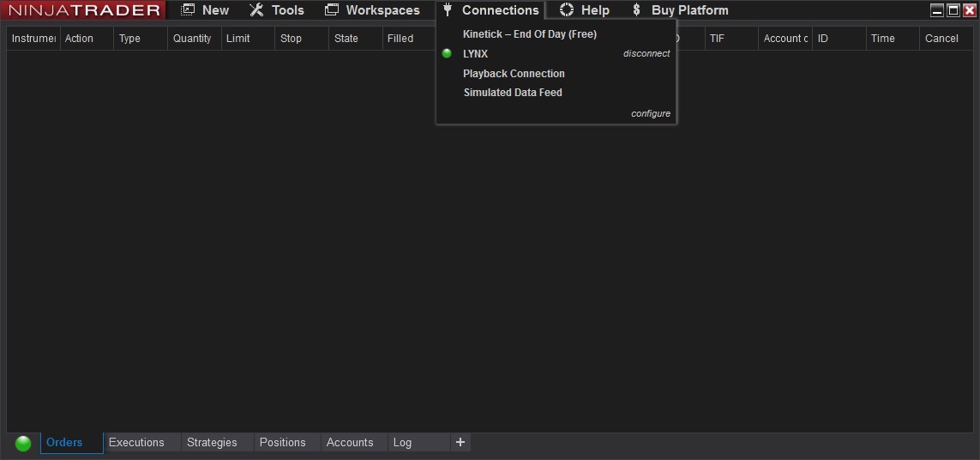The height and width of the screenshot is (460, 980).
Task: Sort by Filled column header
Action: click(x=409, y=38)
